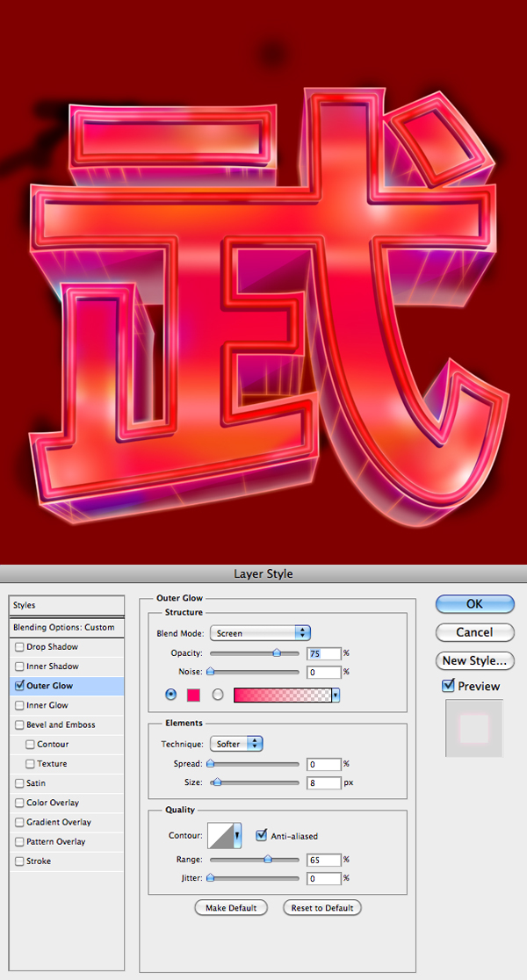
Task: Enable the Pattern Overlay checkbox
Action: click(20, 842)
